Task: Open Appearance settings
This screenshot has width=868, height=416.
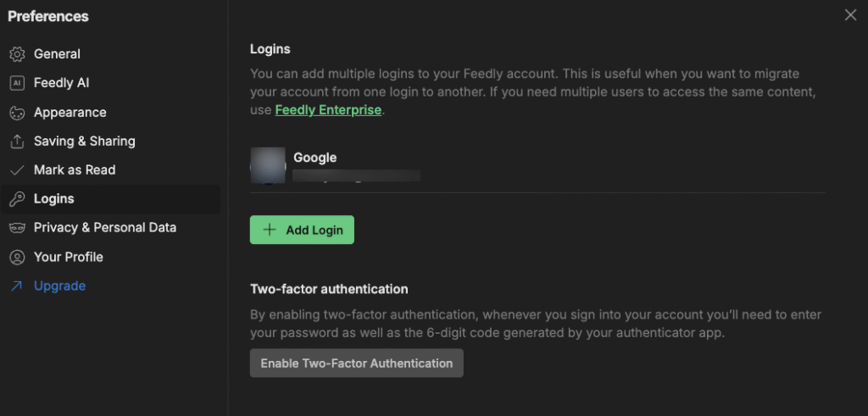Action: 70,113
